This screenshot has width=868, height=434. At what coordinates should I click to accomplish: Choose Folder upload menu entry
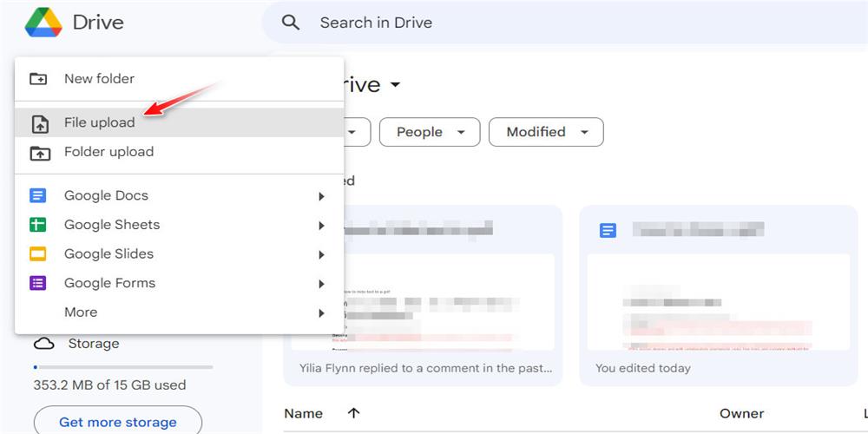pos(180,152)
